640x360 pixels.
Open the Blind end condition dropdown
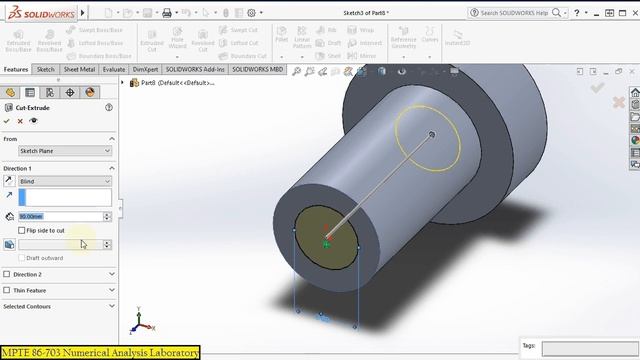click(x=65, y=181)
